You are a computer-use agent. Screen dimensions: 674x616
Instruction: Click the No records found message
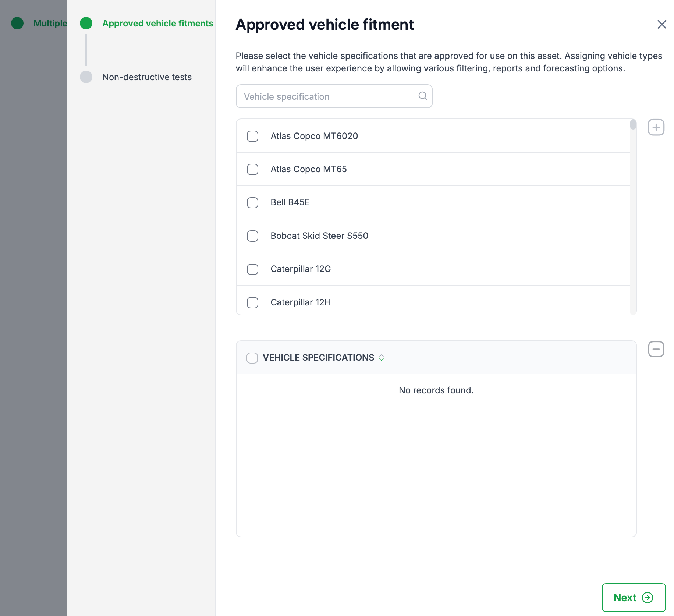[x=436, y=390]
